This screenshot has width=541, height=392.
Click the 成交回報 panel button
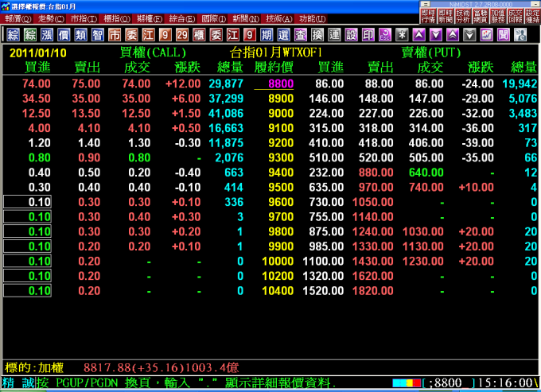[x=515, y=16]
